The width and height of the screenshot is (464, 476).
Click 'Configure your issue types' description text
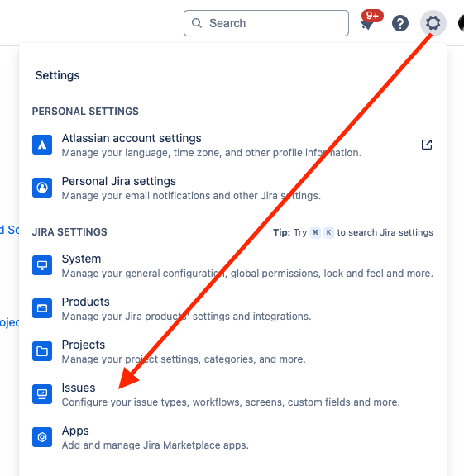(x=231, y=402)
